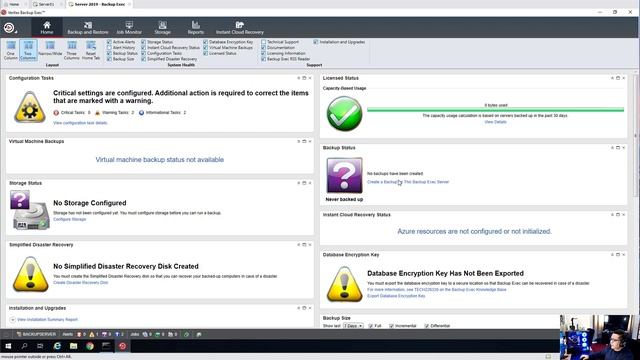The height and width of the screenshot is (360, 640).
Task: Collapse the Backup Status panel
Action: click(x=612, y=147)
